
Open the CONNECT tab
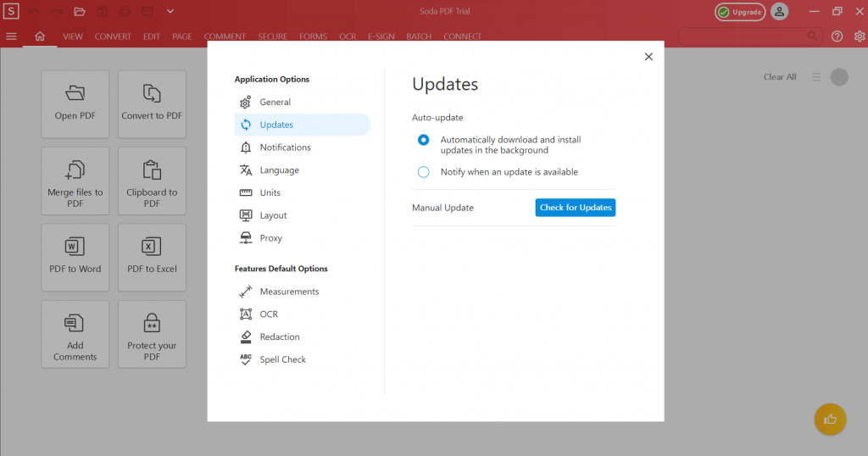(x=462, y=36)
